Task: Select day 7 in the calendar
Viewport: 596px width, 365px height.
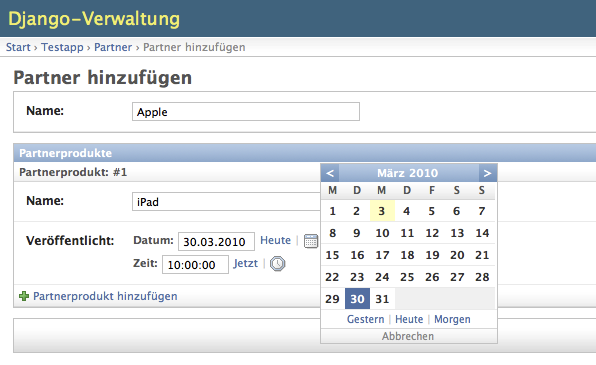Action: click(482, 211)
